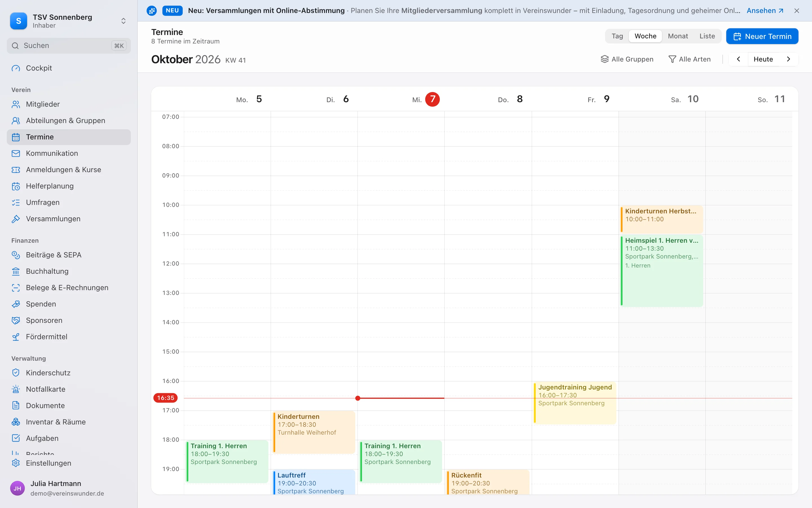Open Umfragen in the sidebar

(69, 203)
